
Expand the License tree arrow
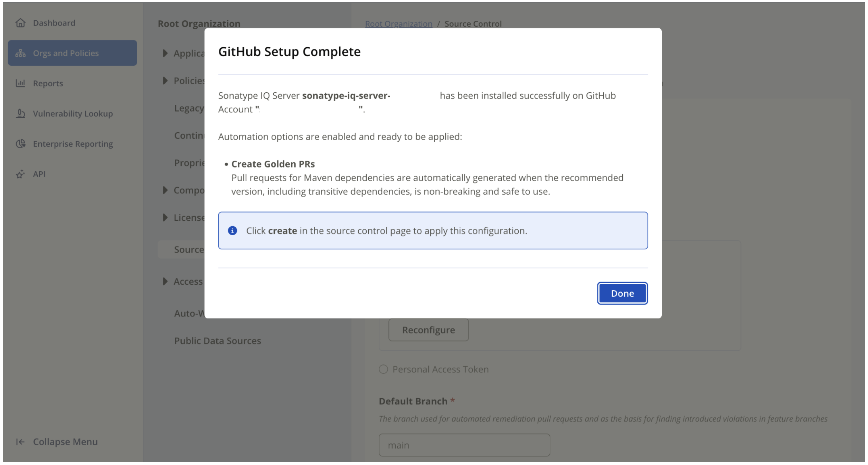point(165,217)
